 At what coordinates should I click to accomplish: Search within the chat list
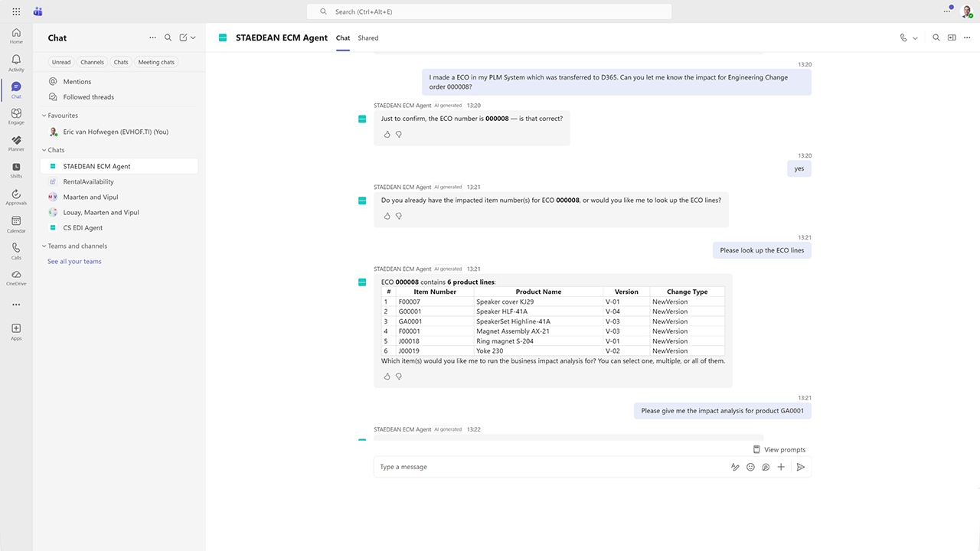pos(168,37)
